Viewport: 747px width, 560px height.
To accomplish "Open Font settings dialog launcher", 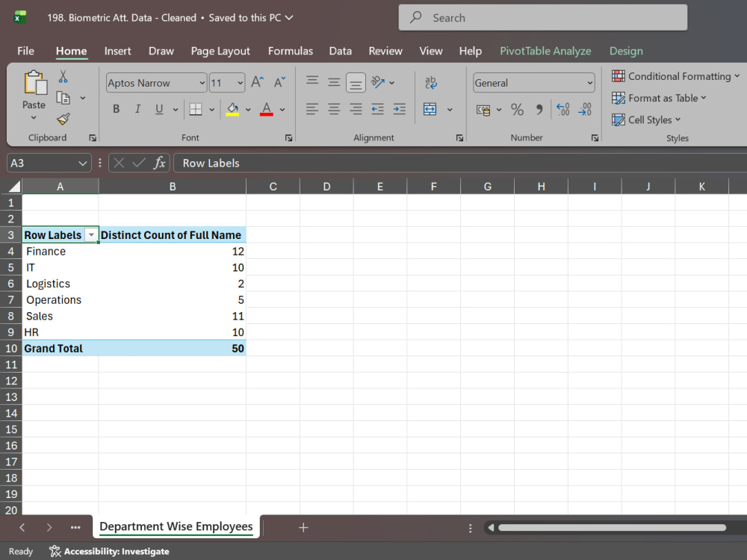I will coord(288,138).
